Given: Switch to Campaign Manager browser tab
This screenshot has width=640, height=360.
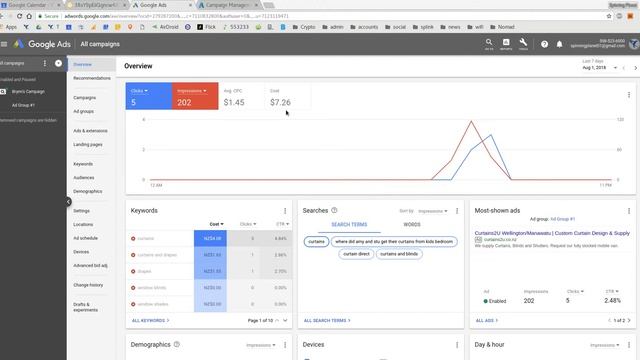Looking at the screenshot, I should point(229,5).
